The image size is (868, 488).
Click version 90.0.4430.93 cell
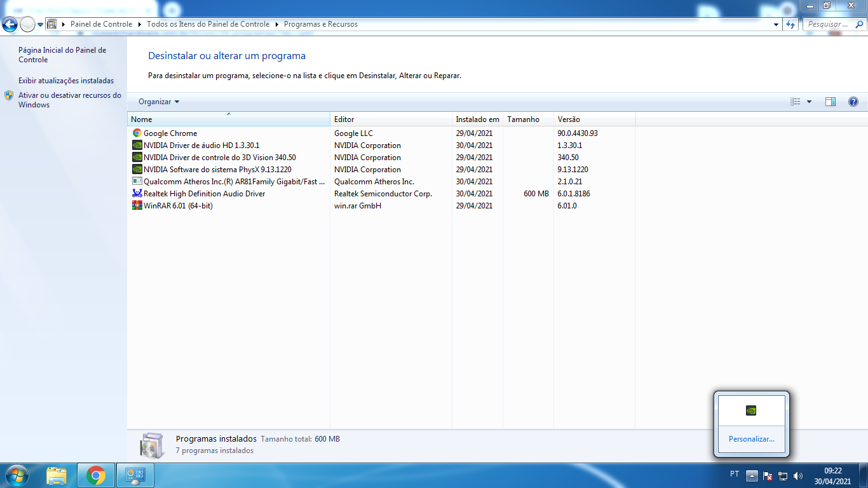pos(578,133)
